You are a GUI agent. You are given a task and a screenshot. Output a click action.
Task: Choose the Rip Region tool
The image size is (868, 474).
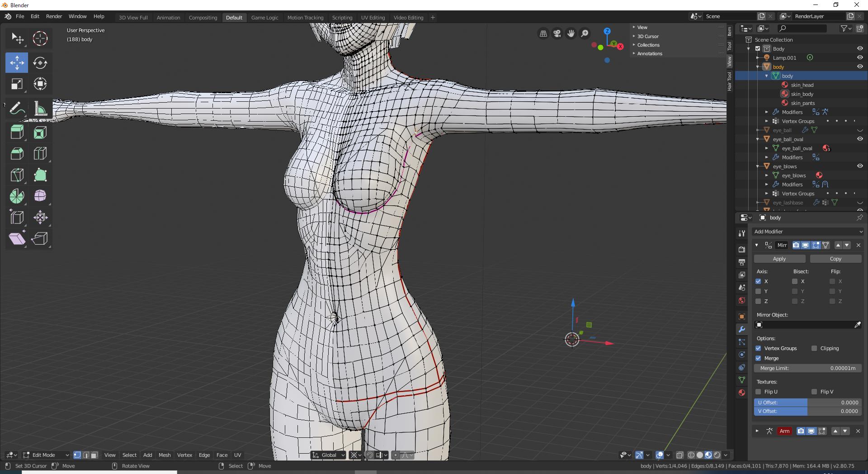coord(40,238)
